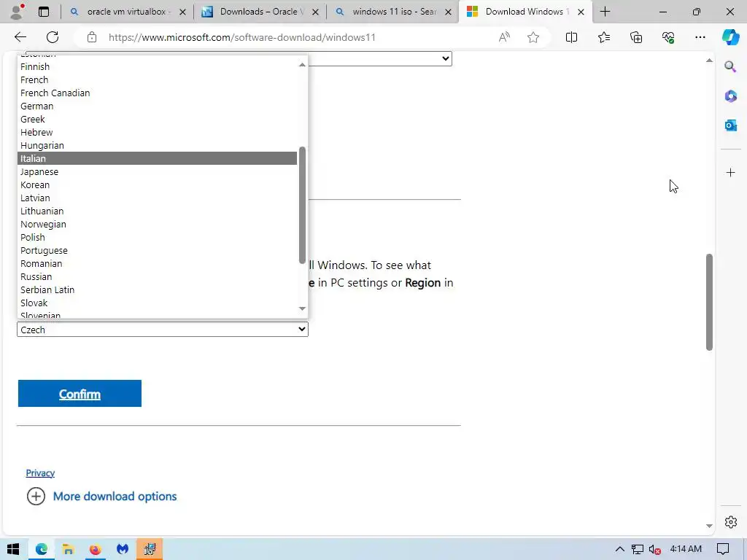The height and width of the screenshot is (560, 747).
Task: Open the upper download selection dropdown
Action: [379, 58]
